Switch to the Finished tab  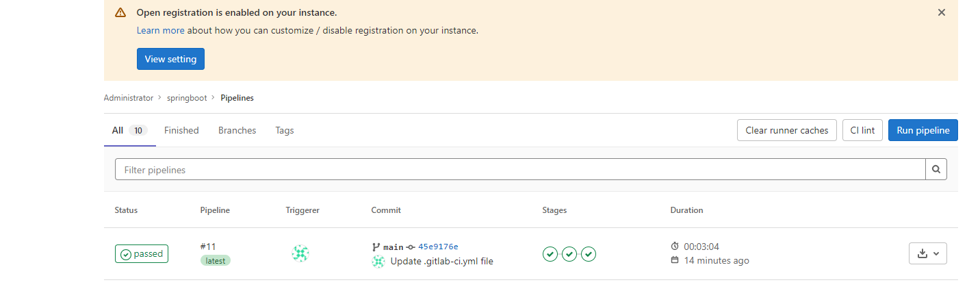[x=181, y=130]
